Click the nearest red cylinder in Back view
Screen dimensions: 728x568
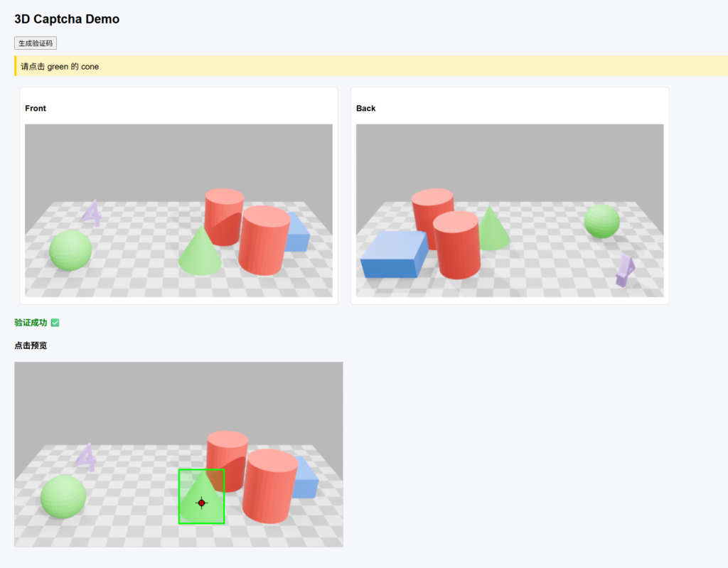click(456, 245)
